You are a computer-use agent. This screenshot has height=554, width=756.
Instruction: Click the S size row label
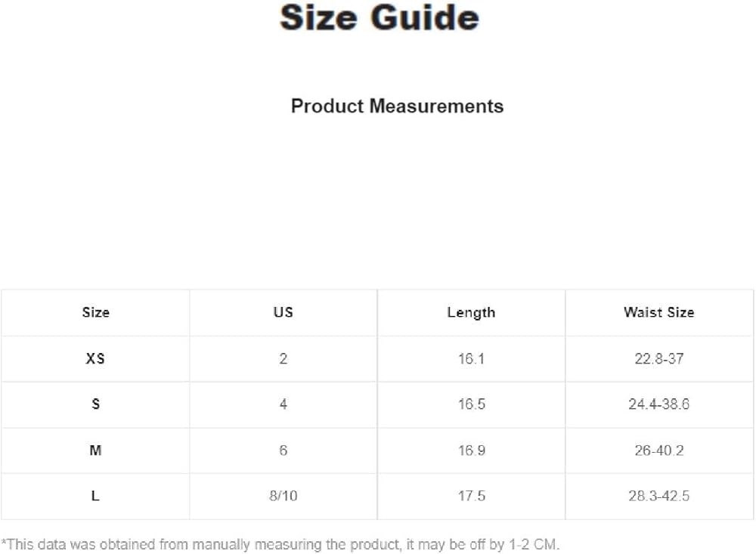[x=95, y=404]
